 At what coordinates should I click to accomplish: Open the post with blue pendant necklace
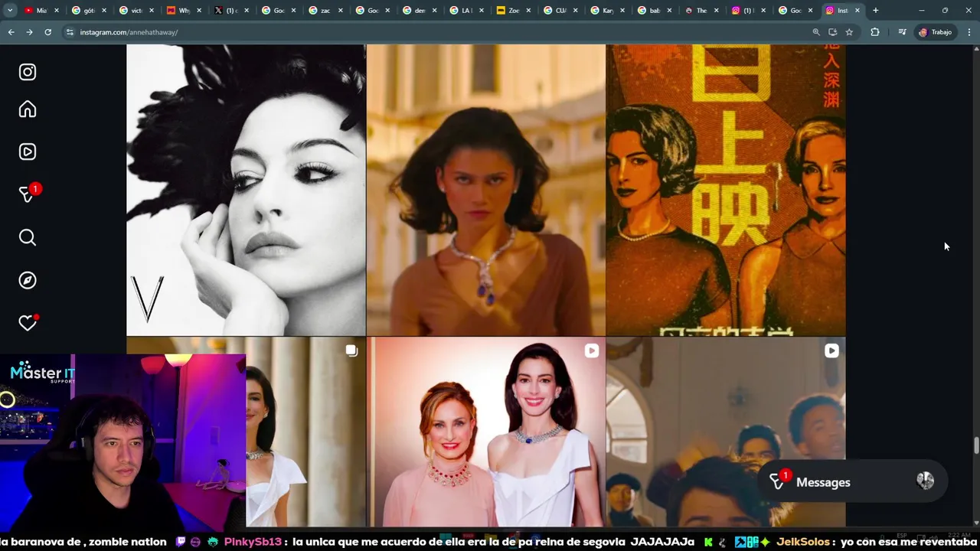(485, 190)
